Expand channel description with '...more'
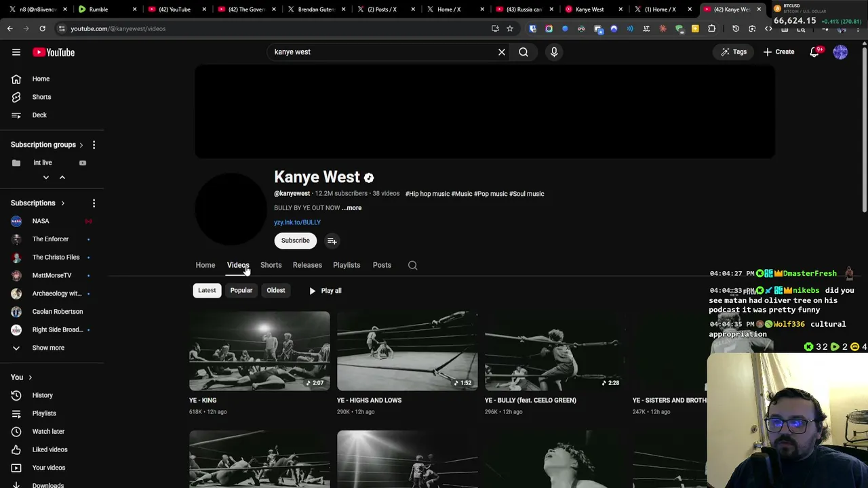Viewport: 868px width, 488px height. [x=352, y=208]
